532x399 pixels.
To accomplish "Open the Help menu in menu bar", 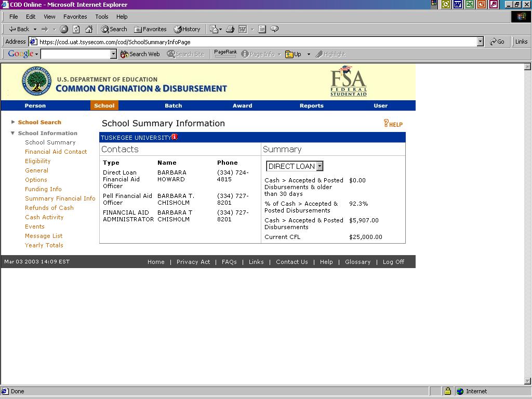I will 122,17.
